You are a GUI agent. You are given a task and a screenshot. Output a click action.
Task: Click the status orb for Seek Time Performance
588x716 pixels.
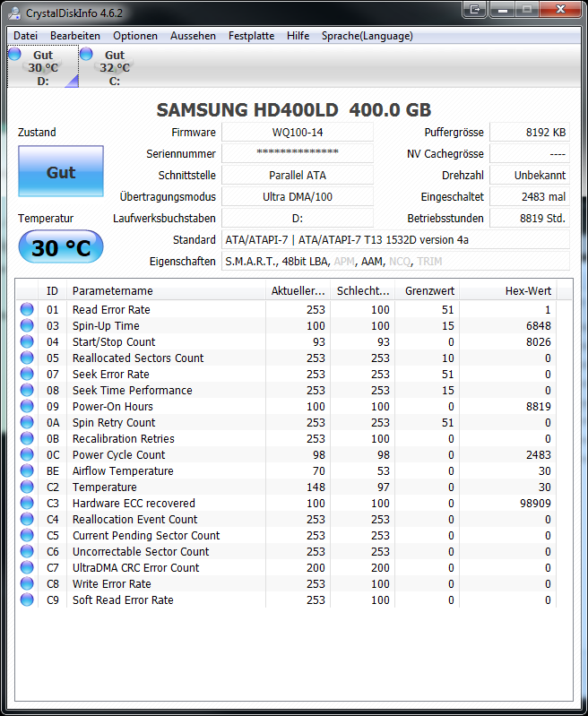[x=27, y=390]
